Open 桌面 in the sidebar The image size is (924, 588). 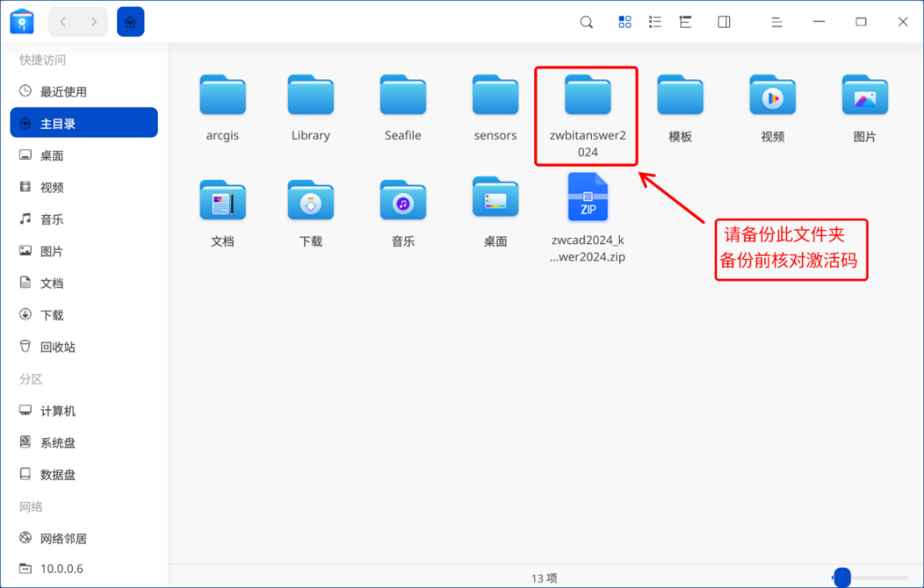pyautogui.click(x=83, y=156)
